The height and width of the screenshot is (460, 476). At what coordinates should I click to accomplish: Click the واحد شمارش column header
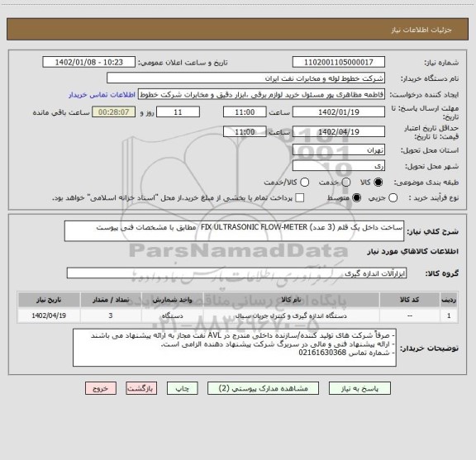[172, 300]
